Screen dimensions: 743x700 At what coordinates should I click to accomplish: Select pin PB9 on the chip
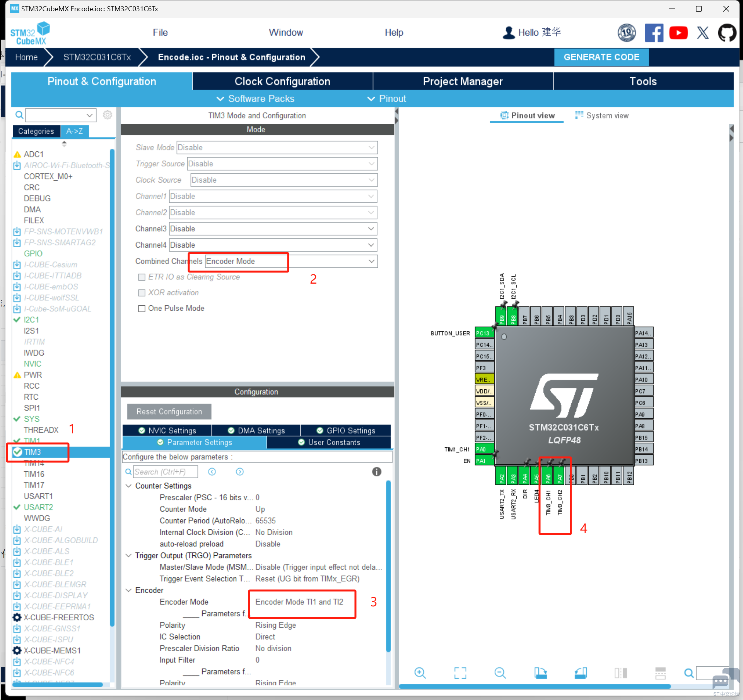tap(502, 316)
